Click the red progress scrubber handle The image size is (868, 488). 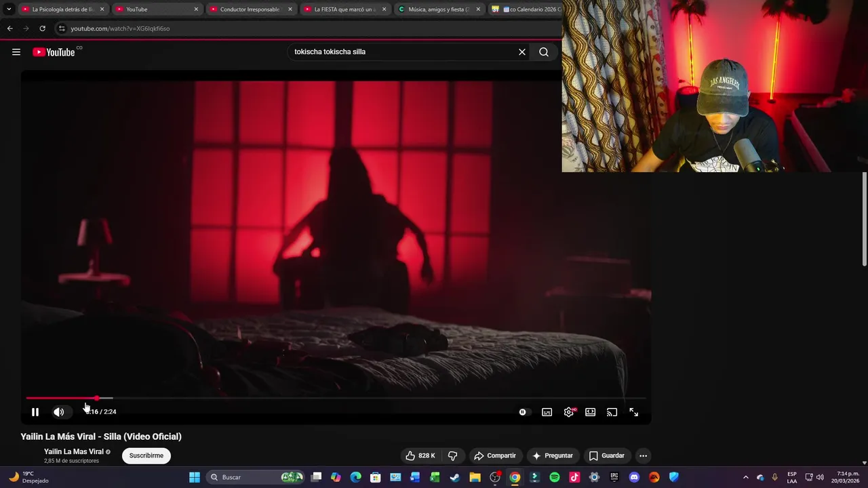97,398
